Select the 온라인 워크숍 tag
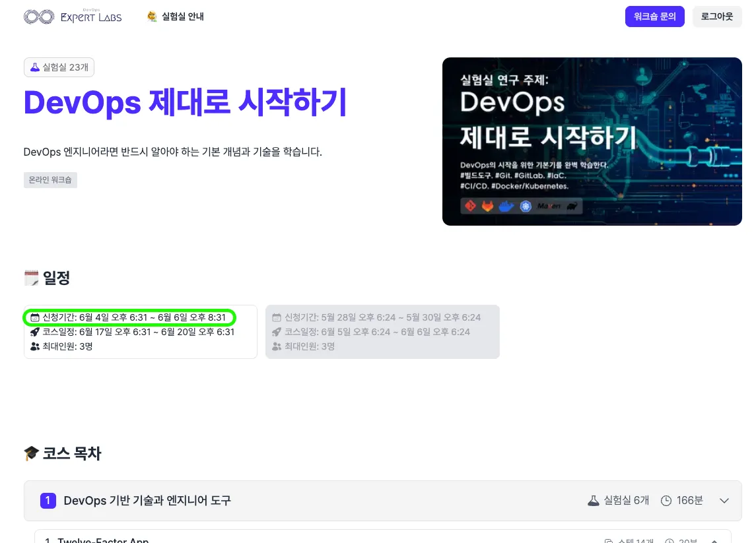756x543 pixels. (x=50, y=179)
